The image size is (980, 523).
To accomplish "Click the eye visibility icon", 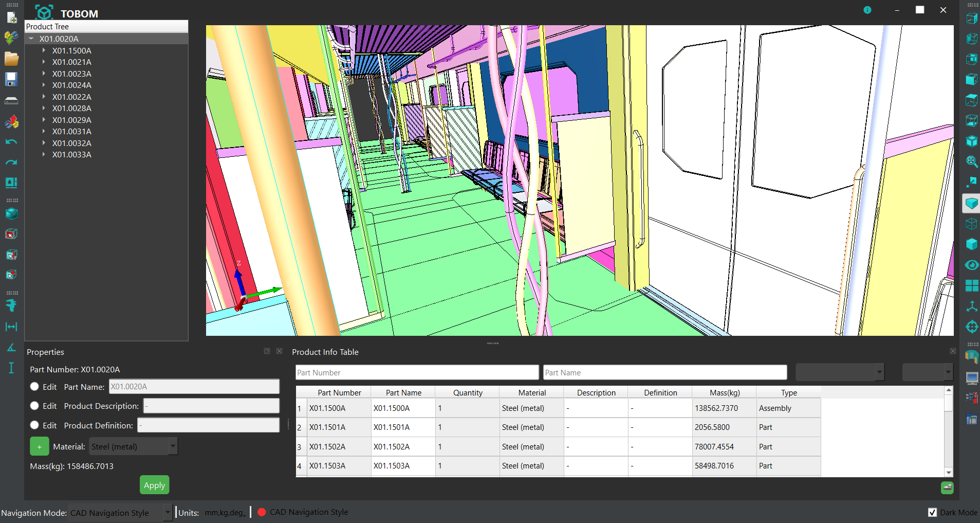I will click(971, 265).
